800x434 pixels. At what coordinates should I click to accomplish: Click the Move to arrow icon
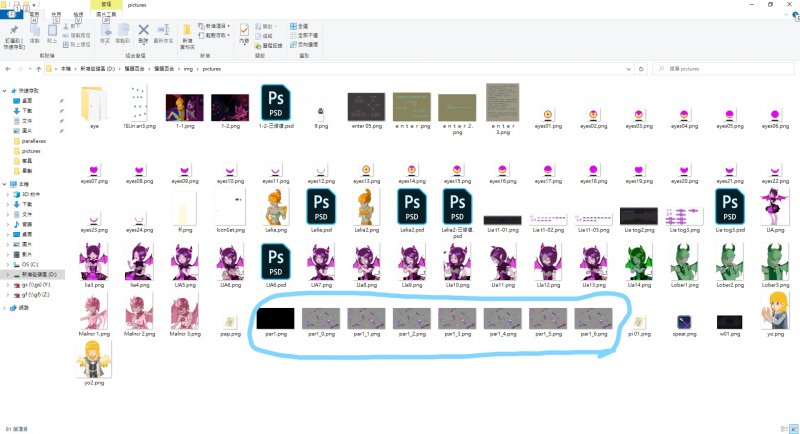106,31
